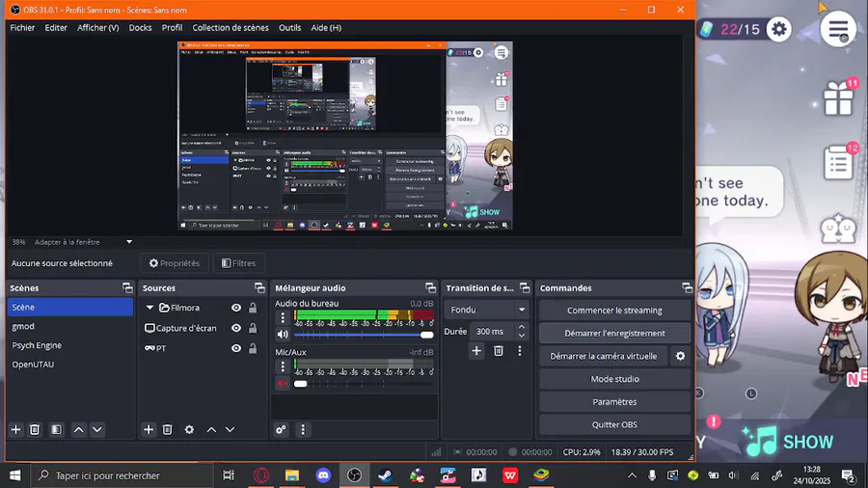This screenshot has height=488, width=868.
Task: Open Paramètres in Commandes
Action: (614, 402)
